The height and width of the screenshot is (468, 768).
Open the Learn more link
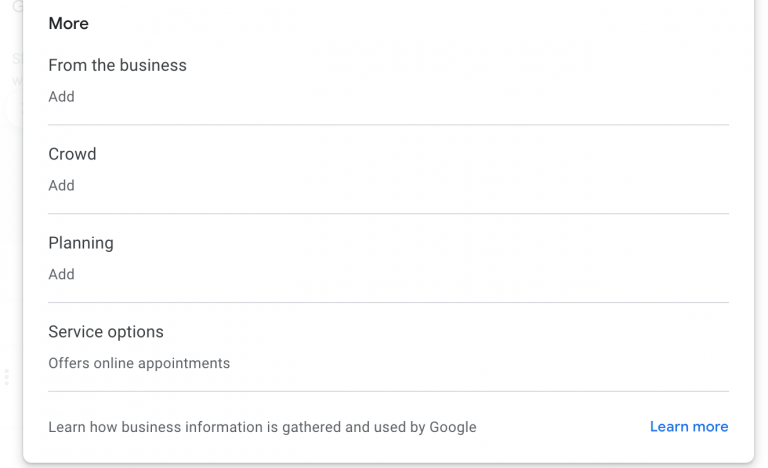tap(688, 427)
